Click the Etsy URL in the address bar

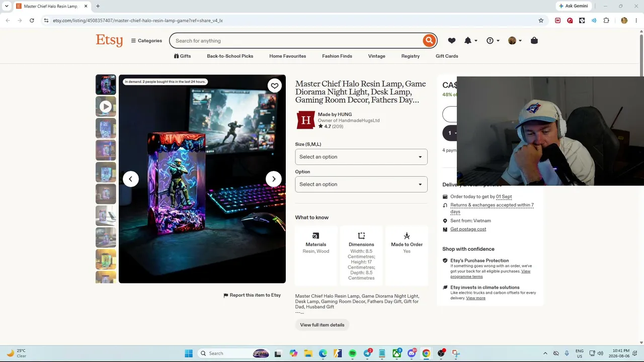(x=138, y=21)
